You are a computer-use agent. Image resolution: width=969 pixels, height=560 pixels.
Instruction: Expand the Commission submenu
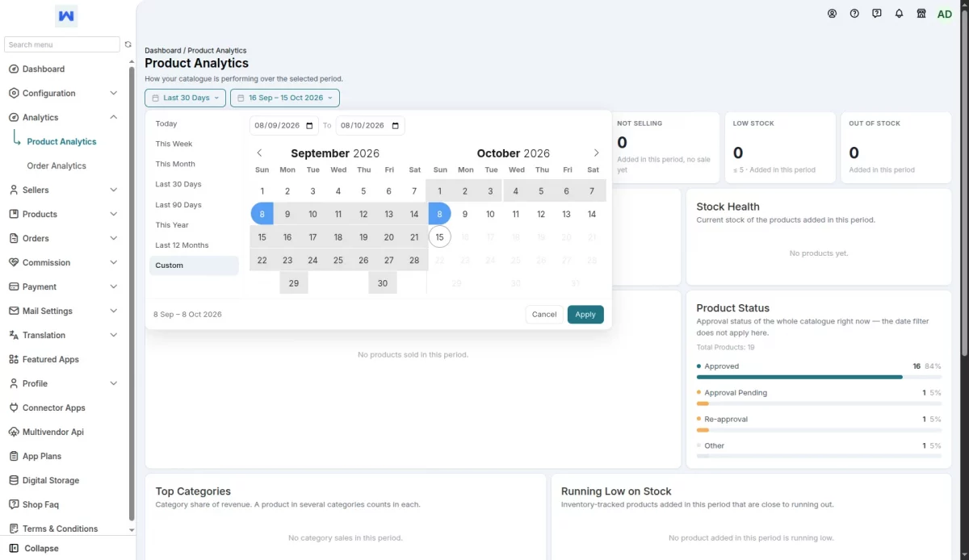(x=113, y=263)
